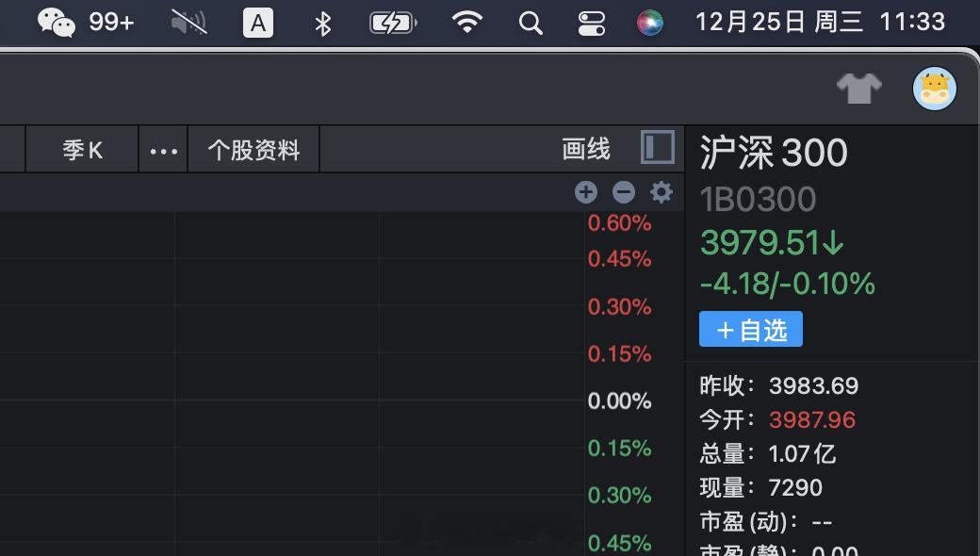Viewport: 980px width, 556px height.
Task: Click the 今开 value 3987.96
Action: point(812,419)
